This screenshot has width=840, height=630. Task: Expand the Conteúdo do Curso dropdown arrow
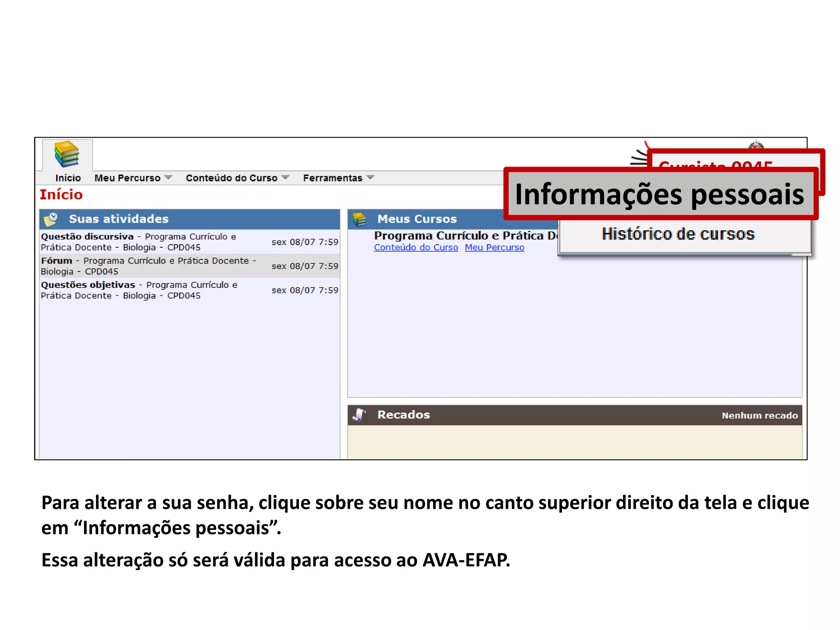285,178
